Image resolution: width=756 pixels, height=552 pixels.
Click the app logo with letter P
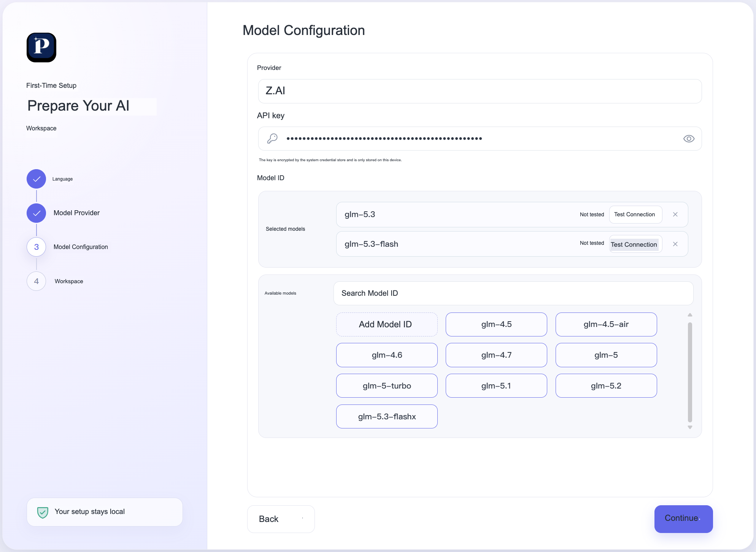tap(41, 48)
